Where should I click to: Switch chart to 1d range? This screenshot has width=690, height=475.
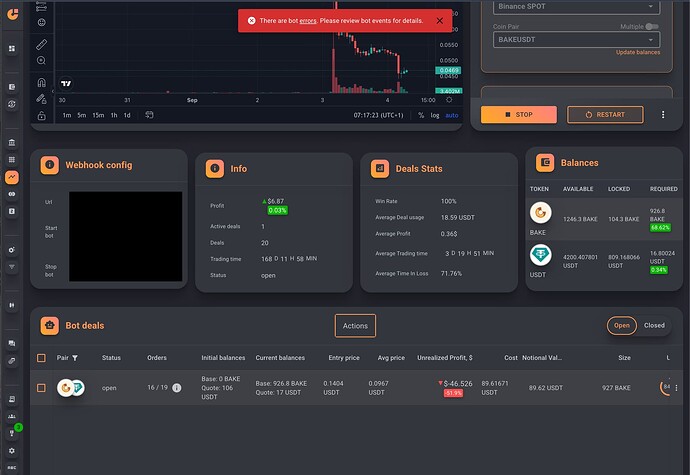click(127, 115)
